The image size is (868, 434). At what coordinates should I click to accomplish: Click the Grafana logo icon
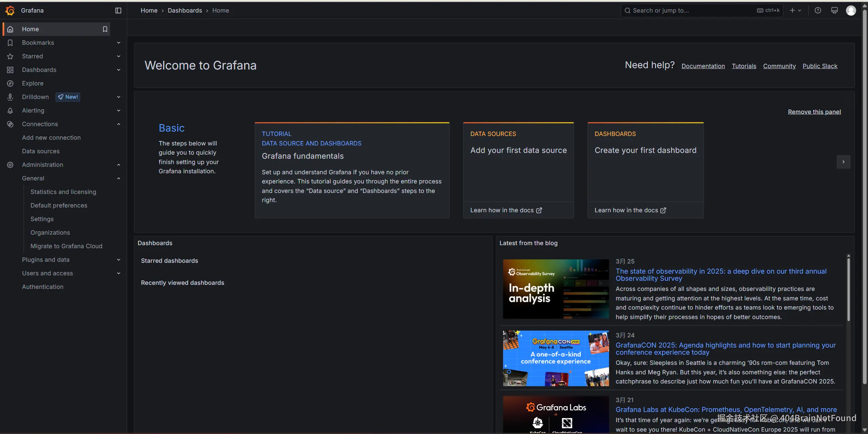point(10,11)
